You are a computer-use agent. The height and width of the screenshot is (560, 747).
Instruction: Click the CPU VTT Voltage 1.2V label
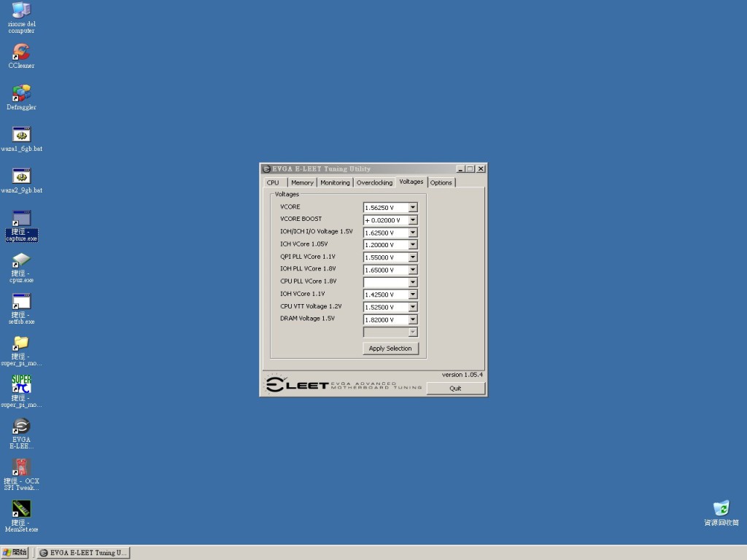pos(311,306)
